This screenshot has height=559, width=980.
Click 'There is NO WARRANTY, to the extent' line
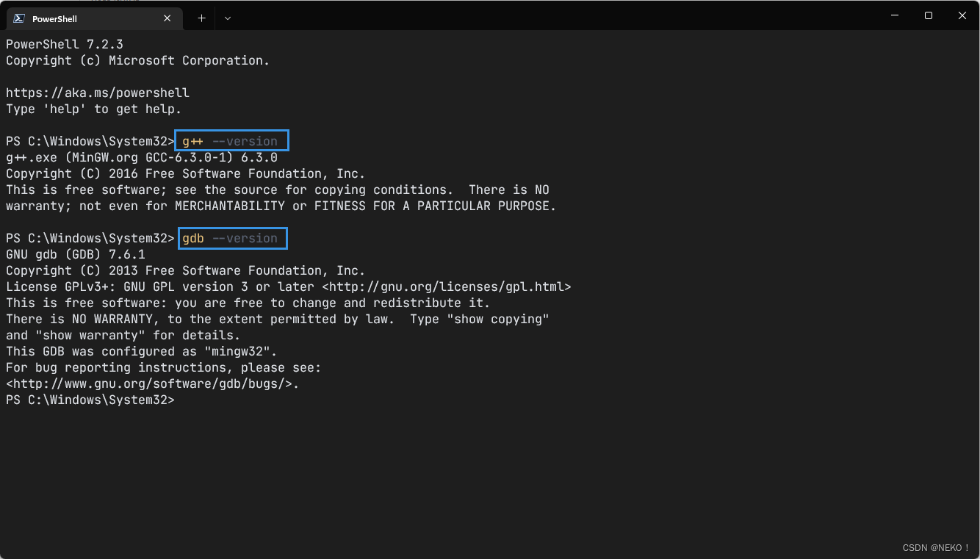coord(278,320)
